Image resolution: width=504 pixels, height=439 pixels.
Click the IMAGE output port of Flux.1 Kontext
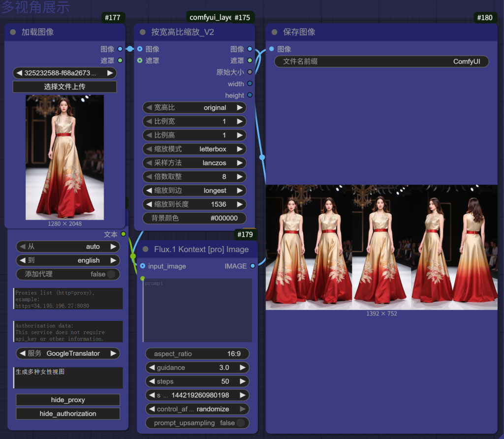pyautogui.click(x=252, y=266)
